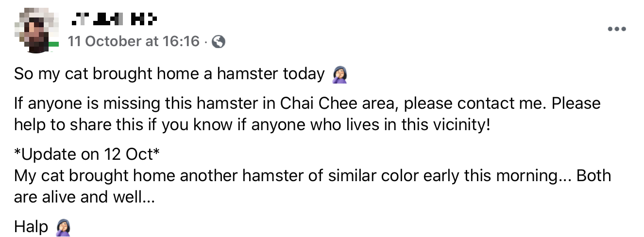Click the '*Update on 12 Oct*' heading text
Viewport: 644px width, 237px height.
(x=87, y=154)
